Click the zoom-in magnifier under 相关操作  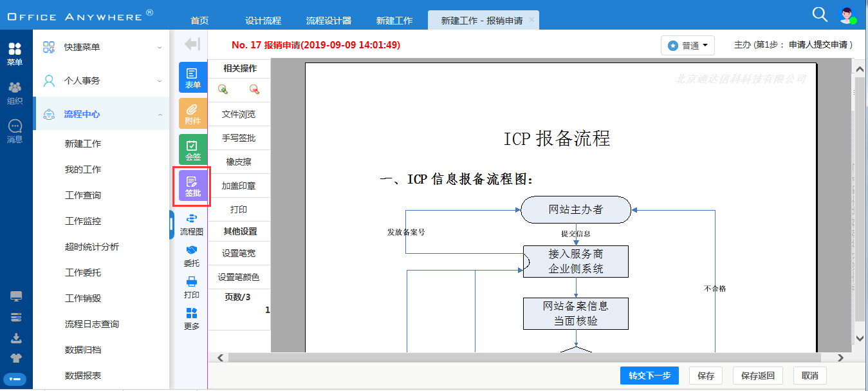tap(223, 90)
